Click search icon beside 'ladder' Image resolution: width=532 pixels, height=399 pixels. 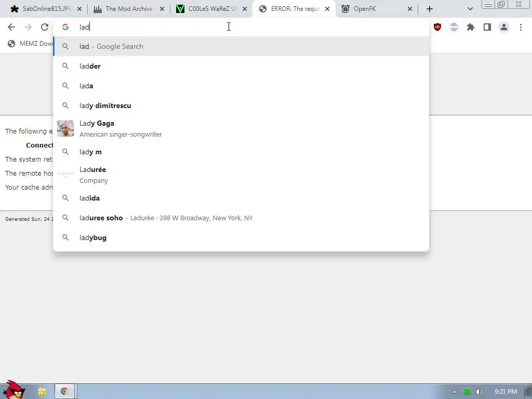pos(65,66)
